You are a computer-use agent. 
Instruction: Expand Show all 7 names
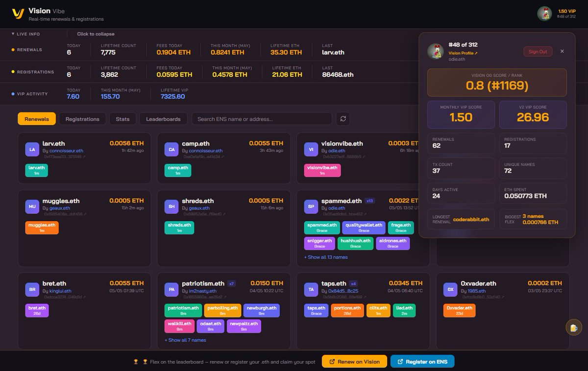coord(185,340)
